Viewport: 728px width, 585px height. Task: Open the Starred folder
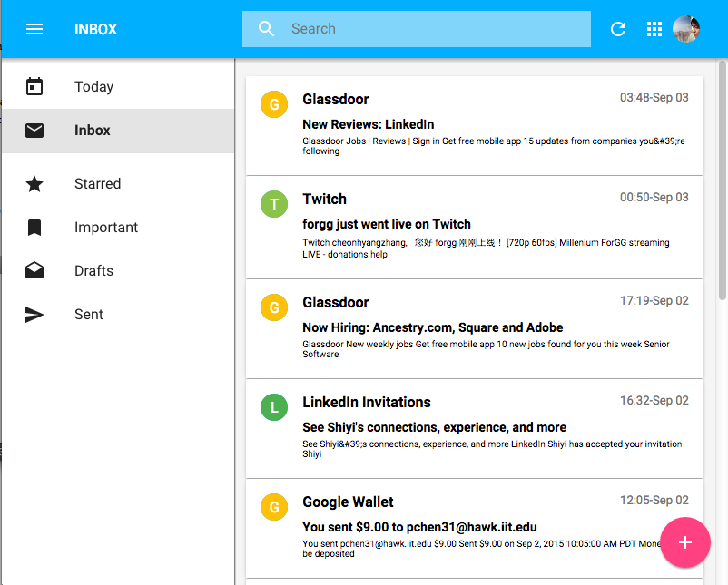click(118, 184)
